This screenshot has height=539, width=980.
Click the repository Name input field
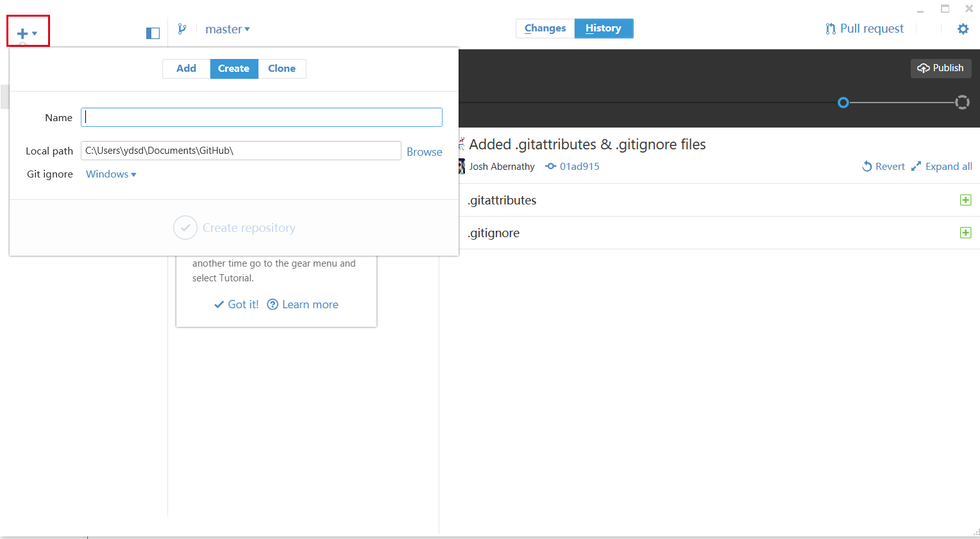[x=261, y=117]
